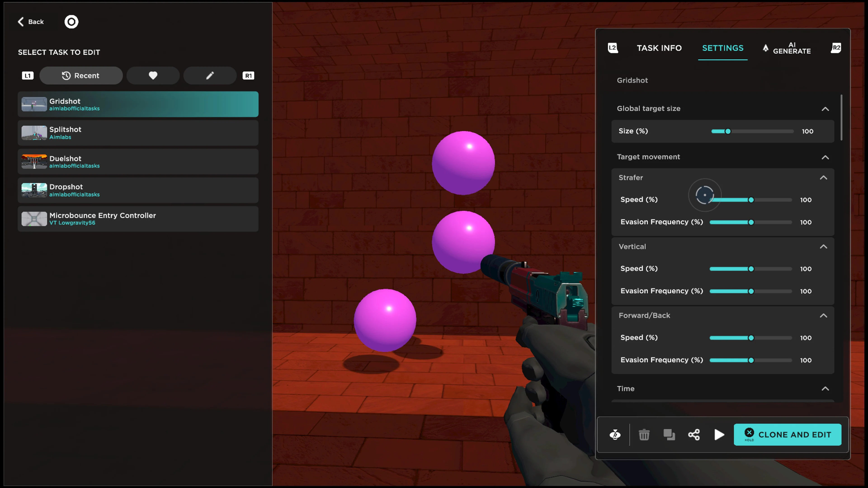
Task: Click the trash delete icon
Action: pyautogui.click(x=644, y=435)
